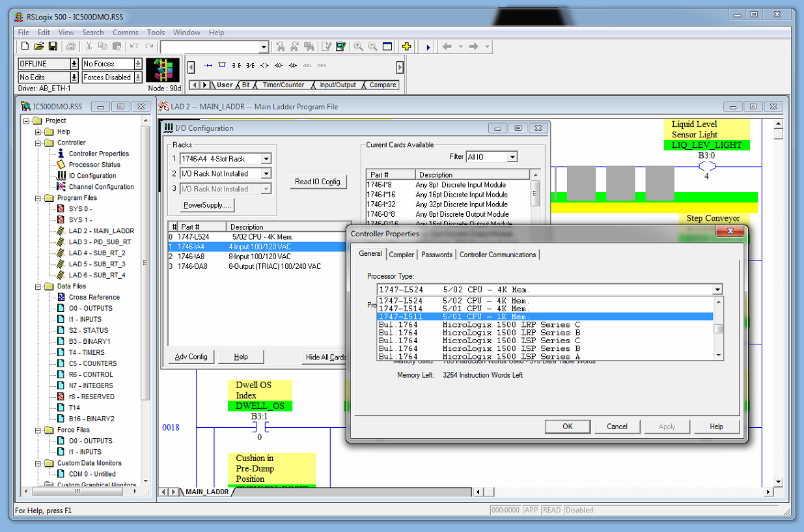Screen dimensions: 804x532
Task: Select the normally closed contact instruction icon
Action: pos(250,65)
